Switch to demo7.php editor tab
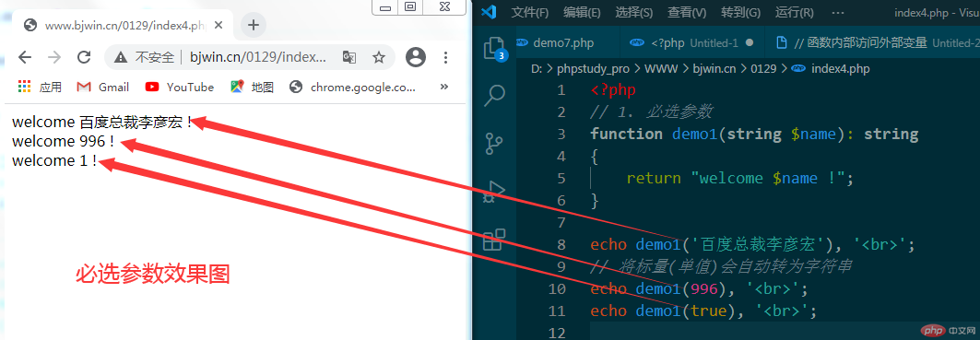Viewport: 980px width, 340px height. (x=563, y=43)
